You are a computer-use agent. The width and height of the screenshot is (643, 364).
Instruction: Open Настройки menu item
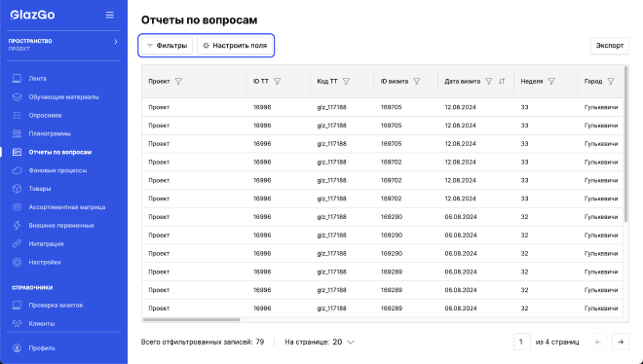pos(45,262)
